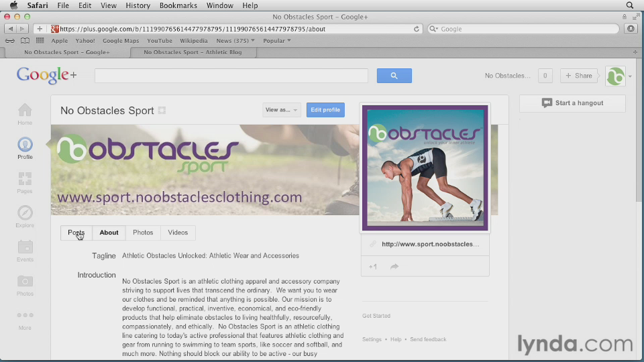
Task: Click the +1 button on the profile card
Action: (x=373, y=267)
